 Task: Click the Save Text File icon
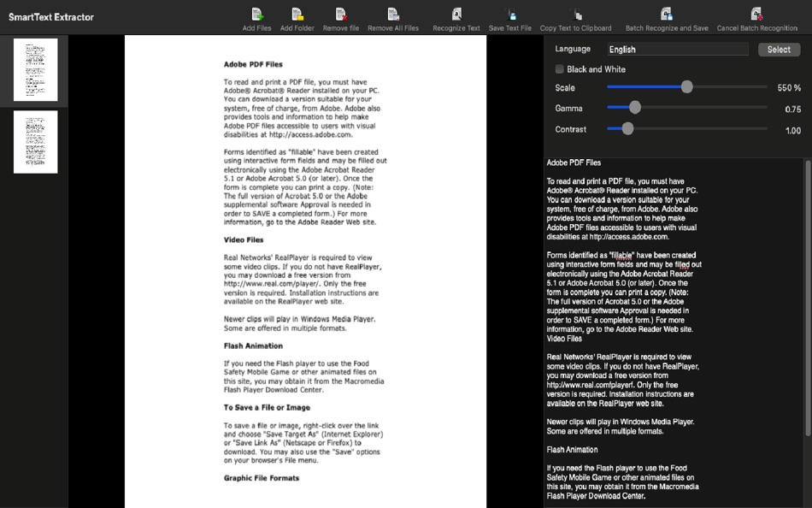point(510,14)
